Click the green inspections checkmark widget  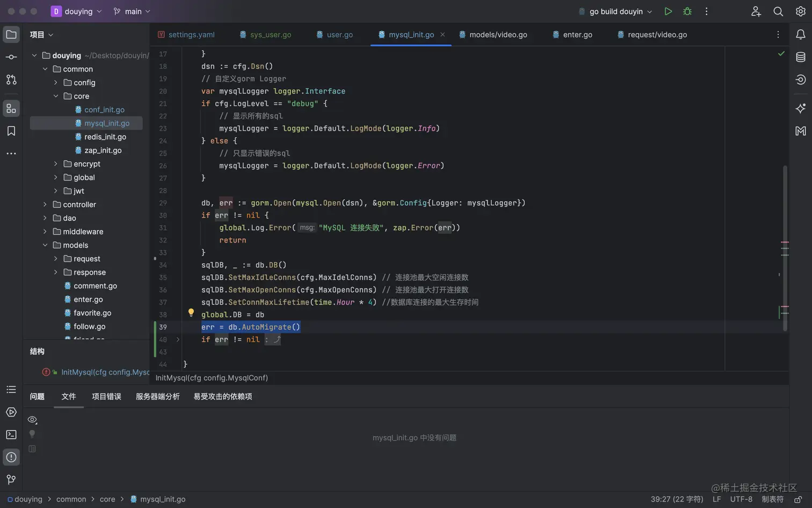(x=781, y=54)
